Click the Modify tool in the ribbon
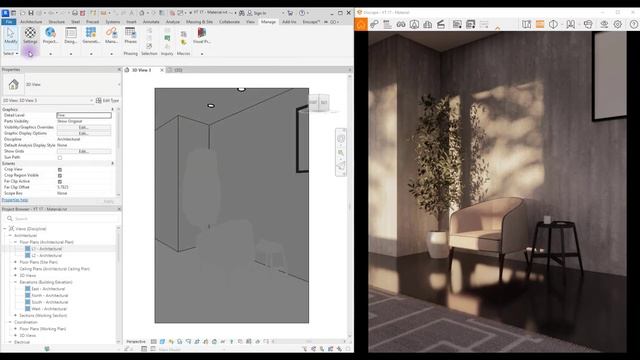The image size is (640, 360). pos(11,36)
